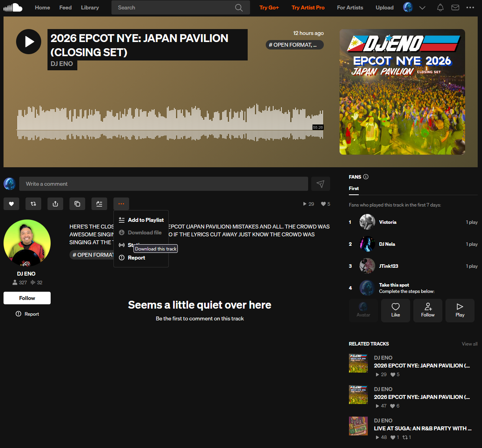Screen dimensions: 482x448
Task: Choose Add to Playlist from menu
Action: (x=141, y=220)
